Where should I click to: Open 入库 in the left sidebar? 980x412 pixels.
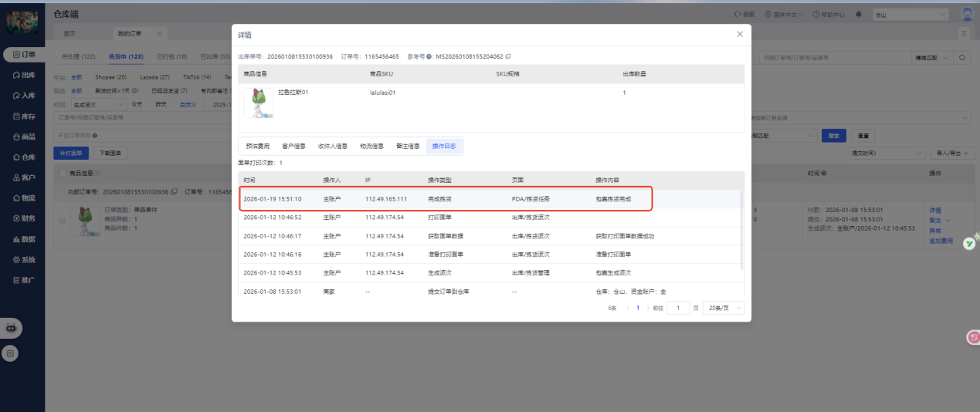[23, 96]
